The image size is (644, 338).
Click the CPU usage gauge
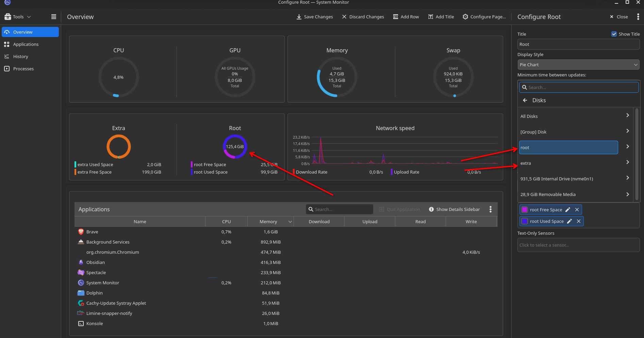pyautogui.click(x=118, y=77)
